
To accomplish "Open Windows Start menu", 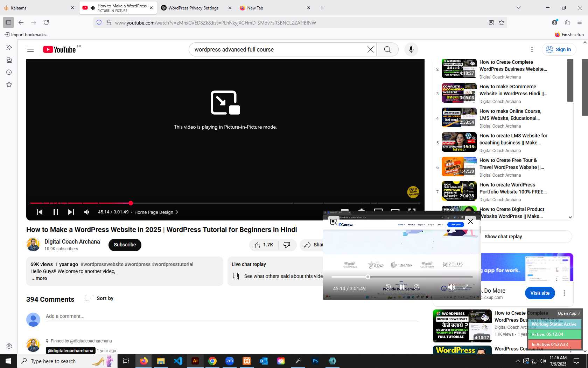I will [x=8, y=361].
